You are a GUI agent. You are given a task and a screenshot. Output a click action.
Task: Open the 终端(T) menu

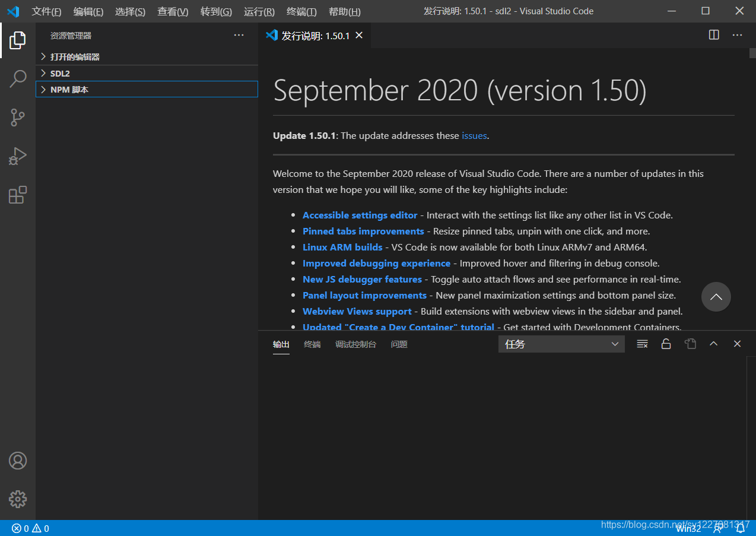pos(301,11)
